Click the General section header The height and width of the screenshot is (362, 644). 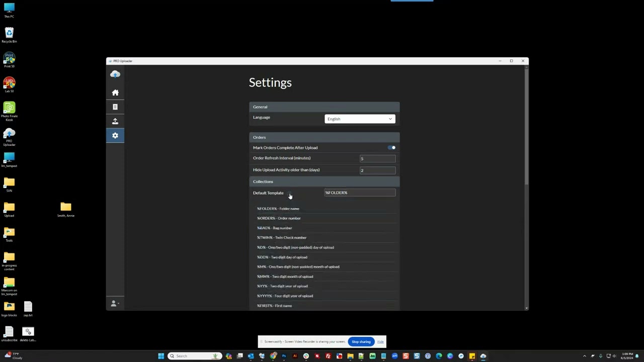[325, 107]
